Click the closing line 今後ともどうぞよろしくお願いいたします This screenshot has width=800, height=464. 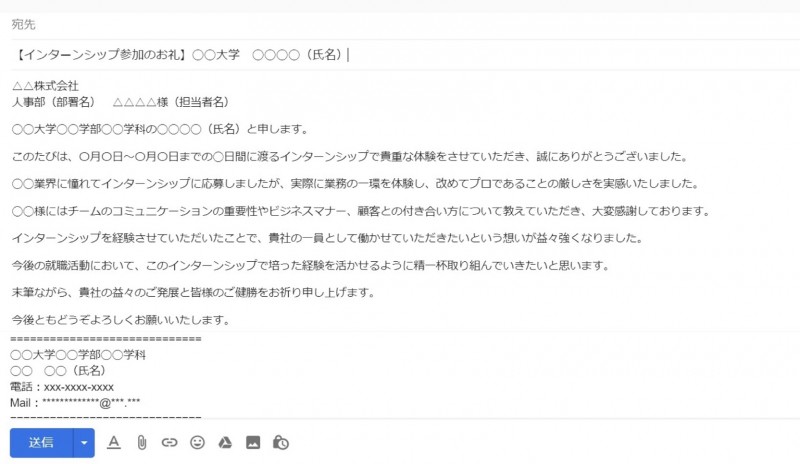click(121, 320)
